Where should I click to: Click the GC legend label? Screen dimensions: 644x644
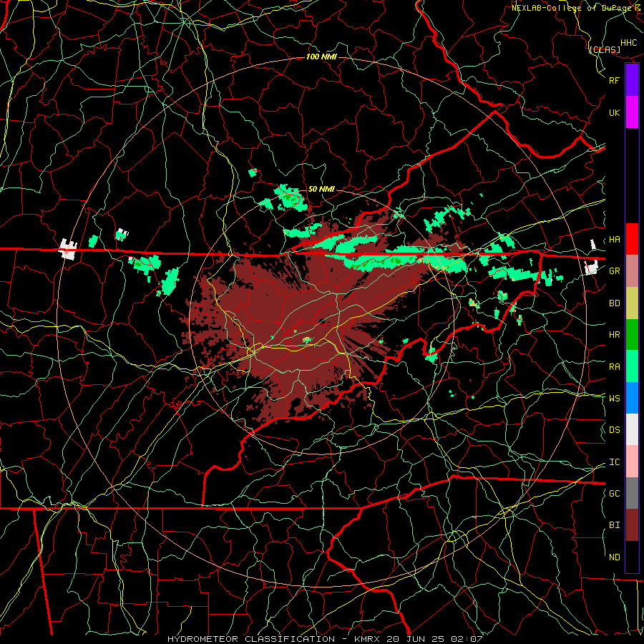coord(614,494)
